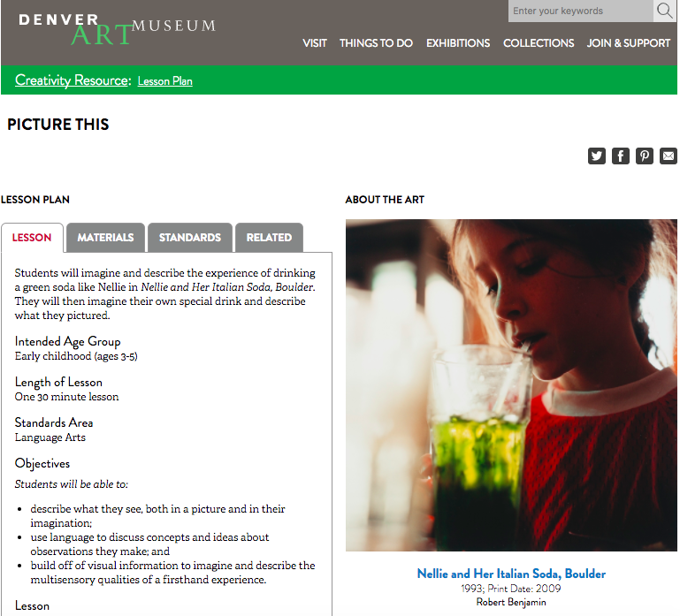
Task: Share the page on Facebook
Action: 620,156
